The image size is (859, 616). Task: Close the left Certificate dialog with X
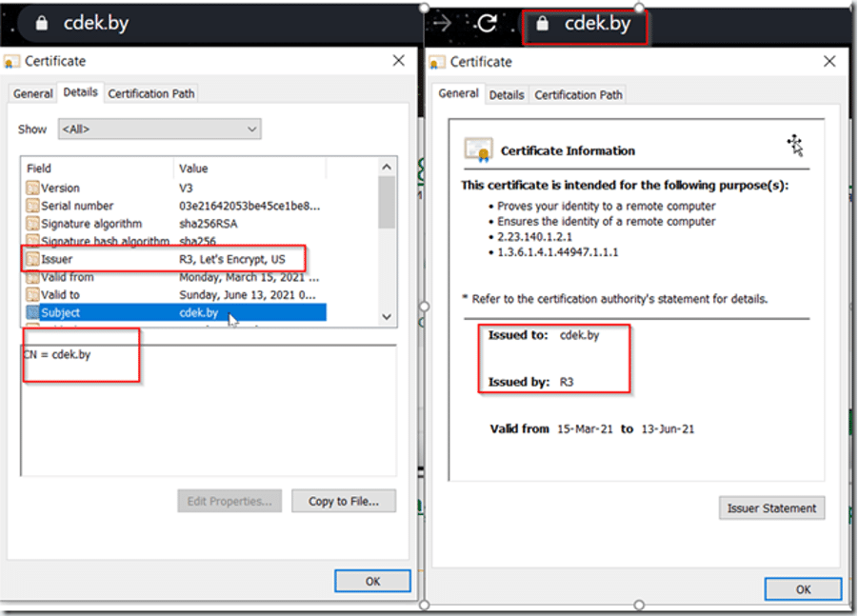point(399,60)
